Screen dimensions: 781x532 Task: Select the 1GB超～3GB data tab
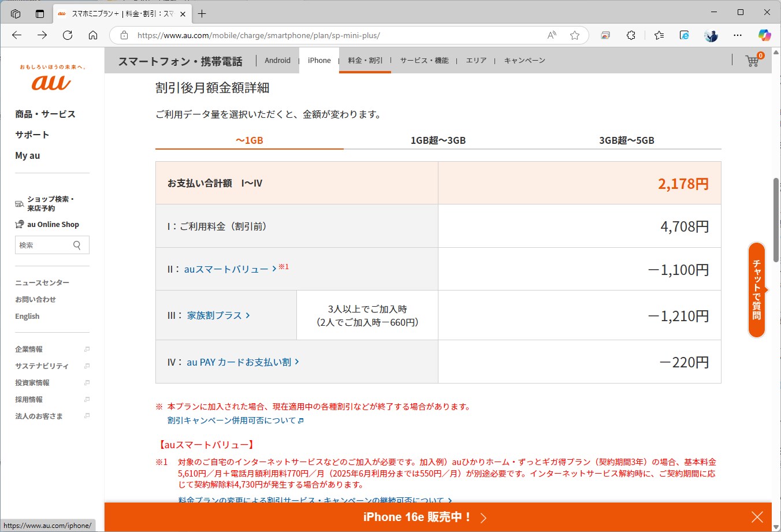pos(438,140)
